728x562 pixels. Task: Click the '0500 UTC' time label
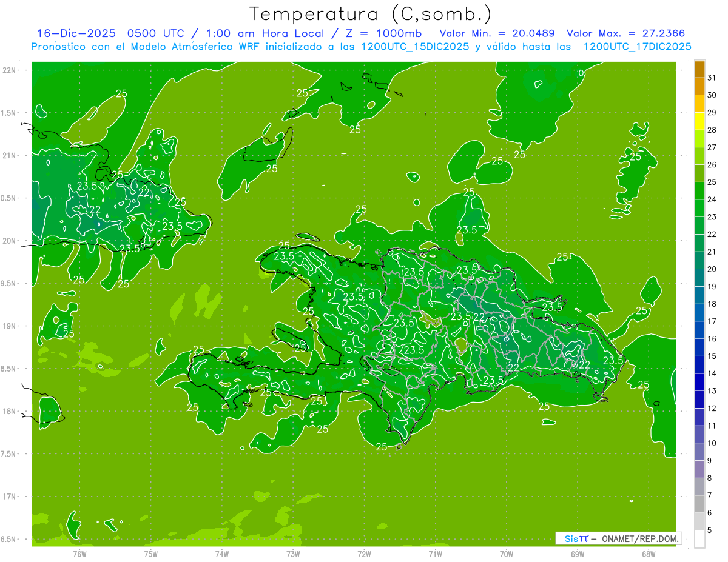coord(156,33)
